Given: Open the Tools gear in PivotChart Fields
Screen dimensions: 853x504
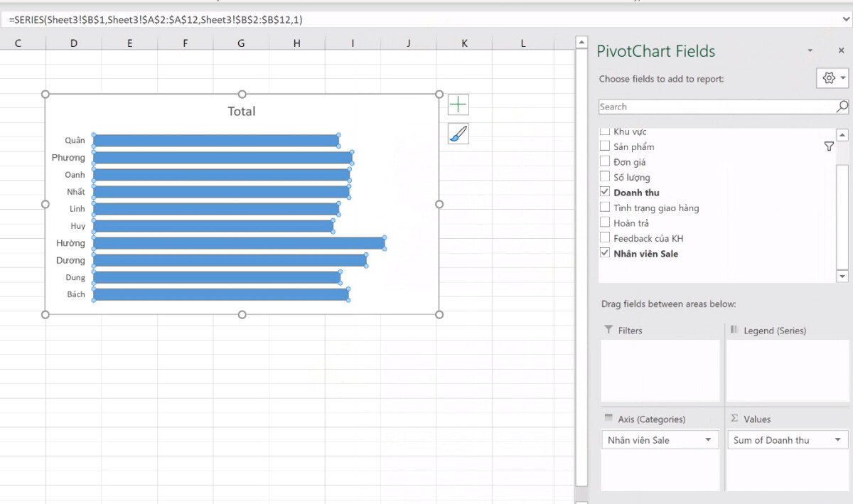Looking at the screenshot, I should [x=828, y=77].
